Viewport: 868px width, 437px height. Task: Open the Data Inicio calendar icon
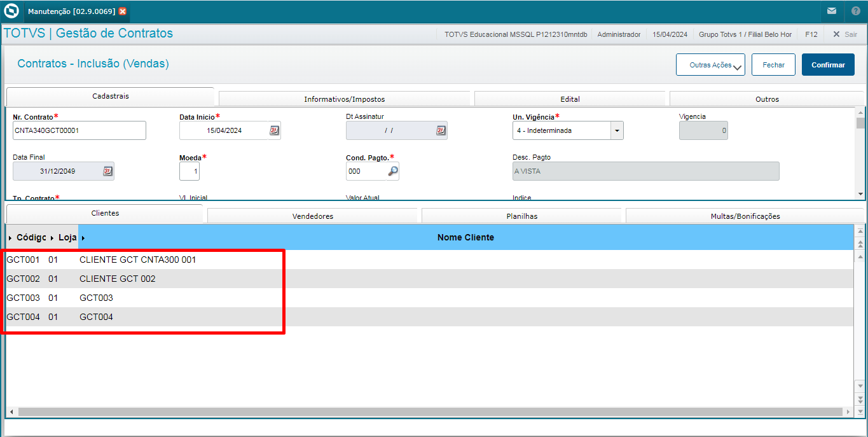coord(274,130)
